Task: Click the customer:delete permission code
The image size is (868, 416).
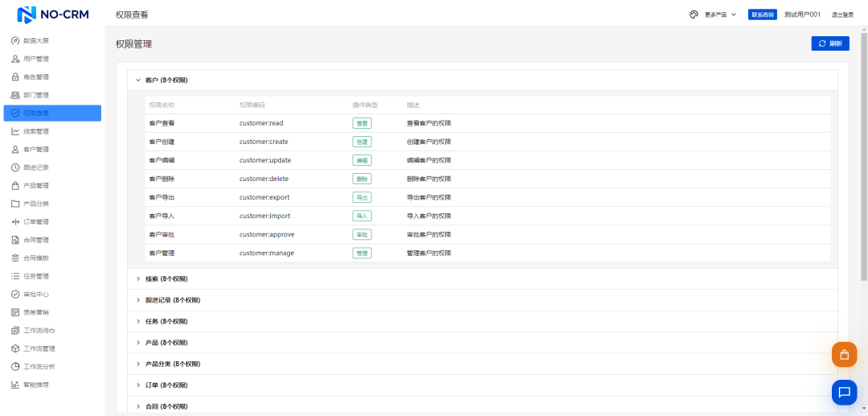Action: pyautogui.click(x=264, y=179)
